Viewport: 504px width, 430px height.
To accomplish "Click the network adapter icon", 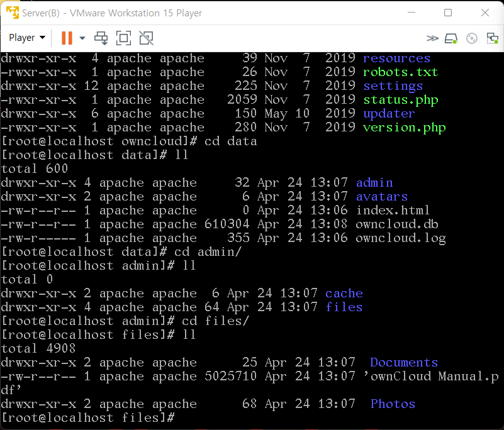I will [x=492, y=38].
